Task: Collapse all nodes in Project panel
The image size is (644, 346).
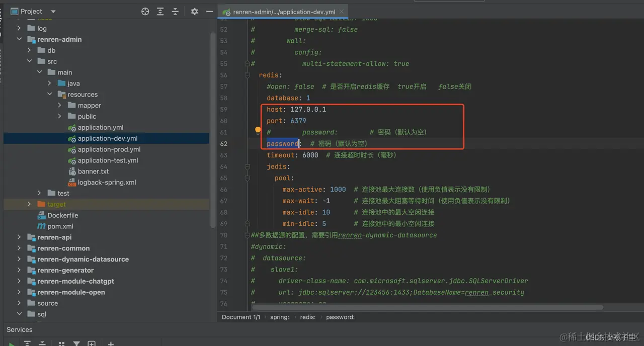Action: click(x=175, y=11)
